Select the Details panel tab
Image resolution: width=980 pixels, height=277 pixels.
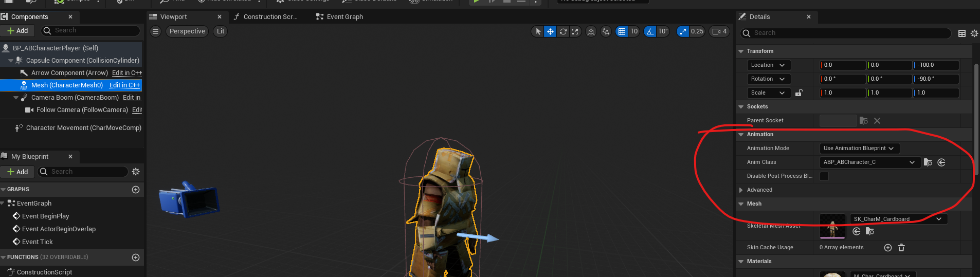759,17
